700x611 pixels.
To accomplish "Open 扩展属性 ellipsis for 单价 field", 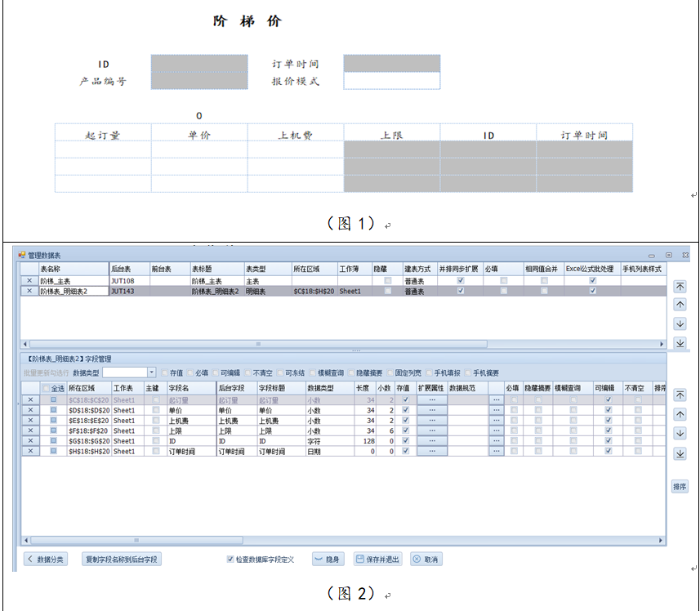I will [x=431, y=410].
